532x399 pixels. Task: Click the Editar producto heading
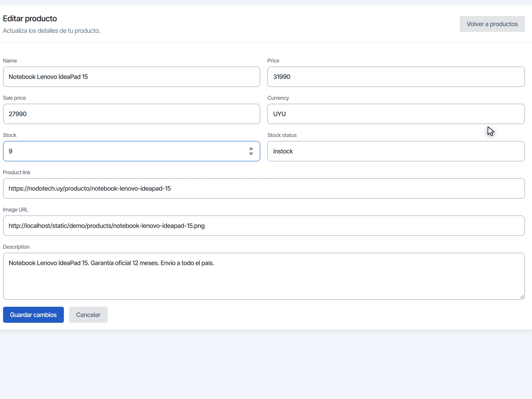[x=30, y=19]
